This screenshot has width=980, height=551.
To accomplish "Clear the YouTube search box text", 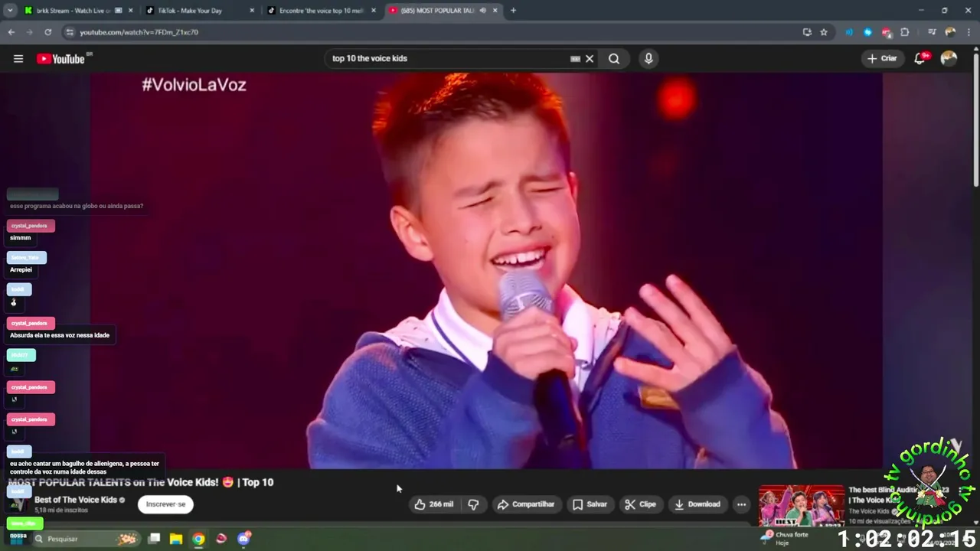I will coord(590,59).
